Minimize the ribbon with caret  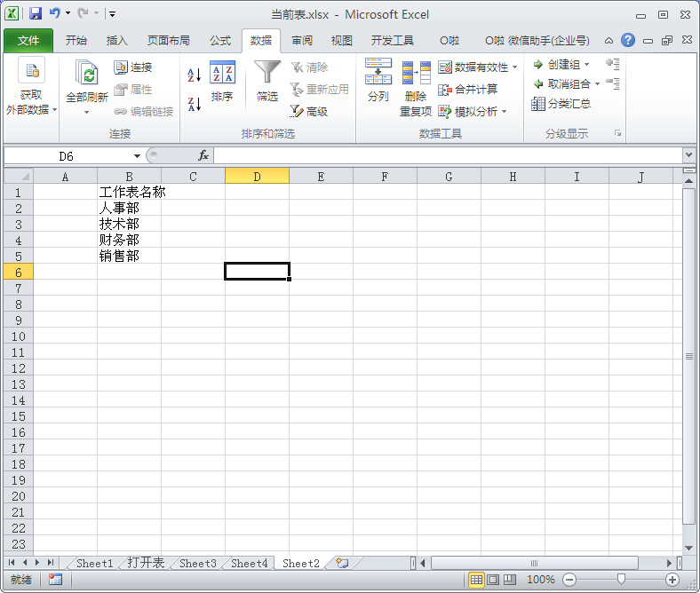tap(609, 41)
